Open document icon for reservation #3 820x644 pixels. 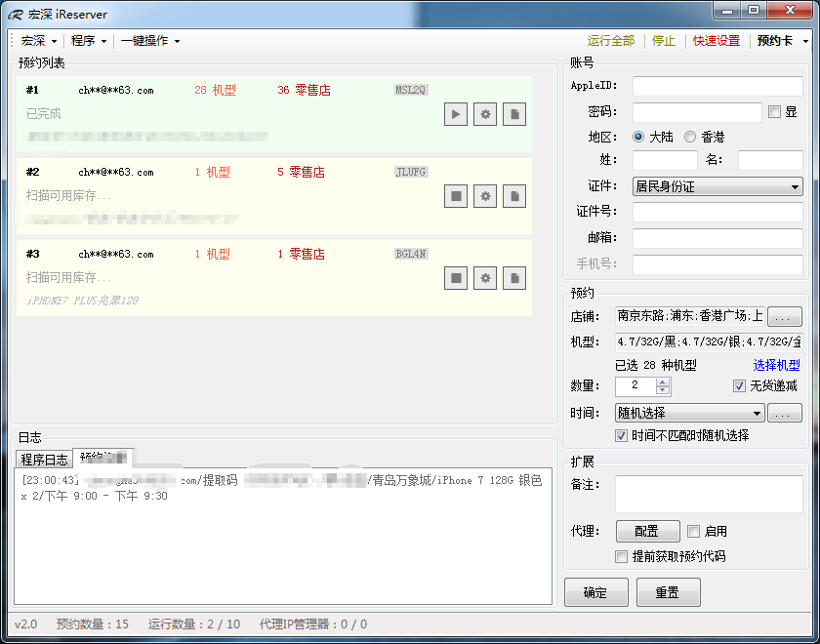point(514,278)
